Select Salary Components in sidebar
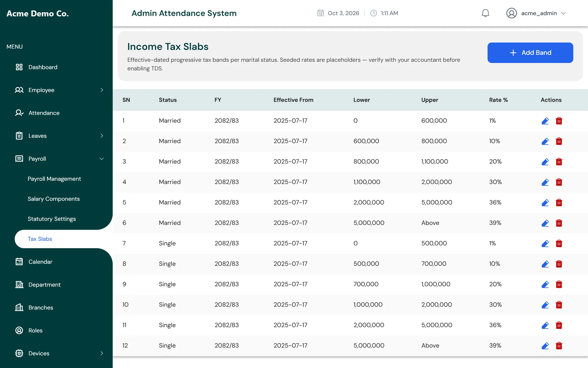 [x=54, y=199]
